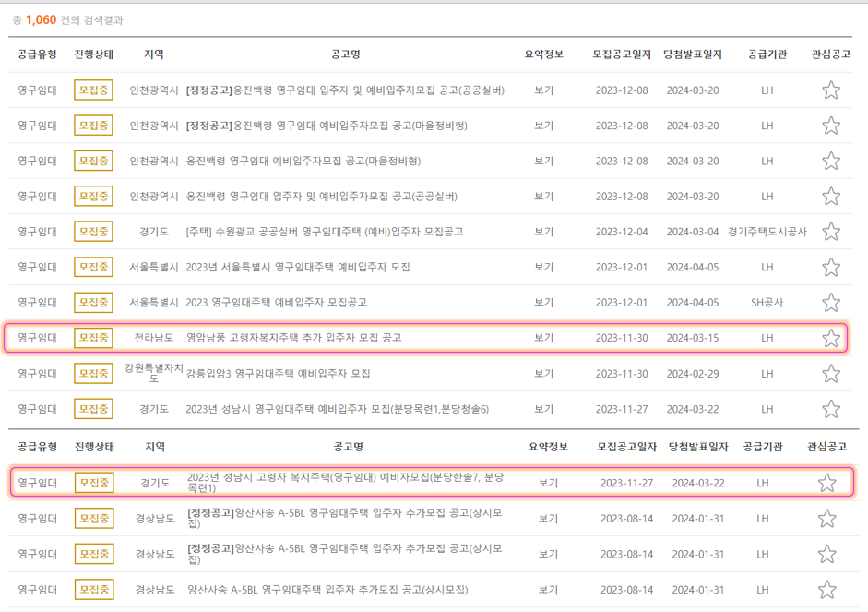Toggle the favorite star on the first 웅진백령 row
Screen dimensions: 868x612
tap(831, 89)
